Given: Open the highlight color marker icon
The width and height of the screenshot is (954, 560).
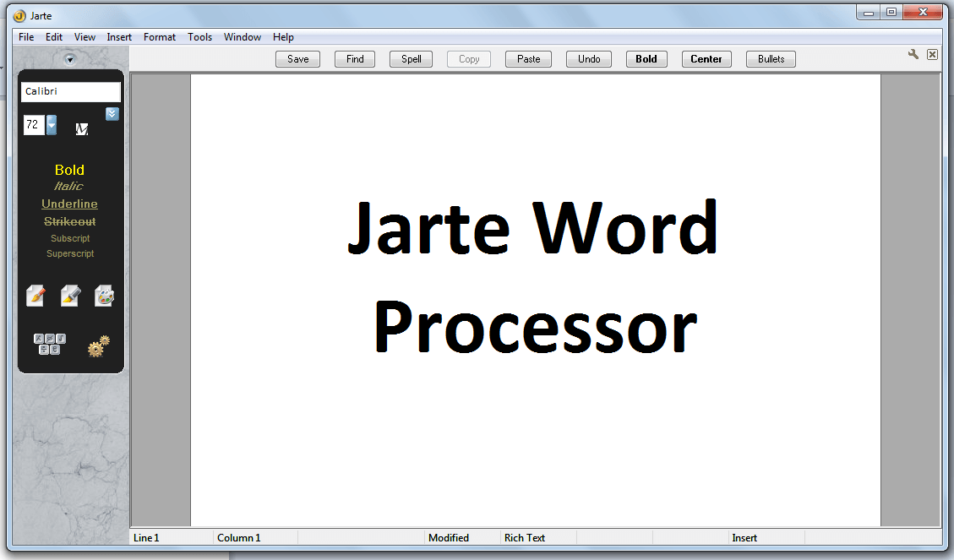Looking at the screenshot, I should pyautogui.click(x=71, y=296).
